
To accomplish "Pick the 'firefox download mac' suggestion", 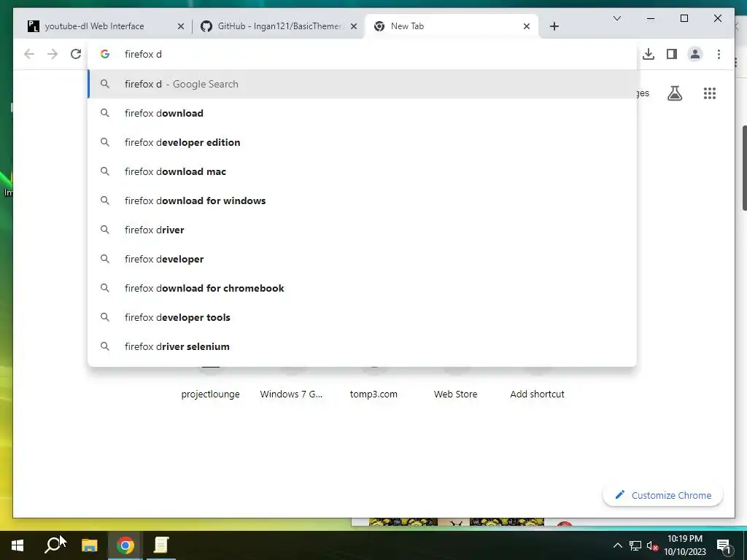I will pyautogui.click(x=362, y=171).
